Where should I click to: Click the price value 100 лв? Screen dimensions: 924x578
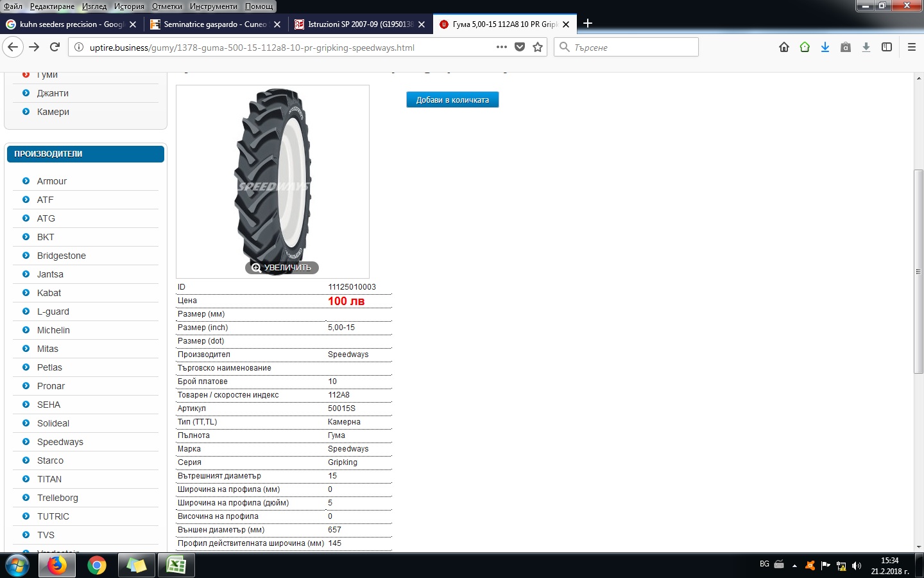pos(346,301)
